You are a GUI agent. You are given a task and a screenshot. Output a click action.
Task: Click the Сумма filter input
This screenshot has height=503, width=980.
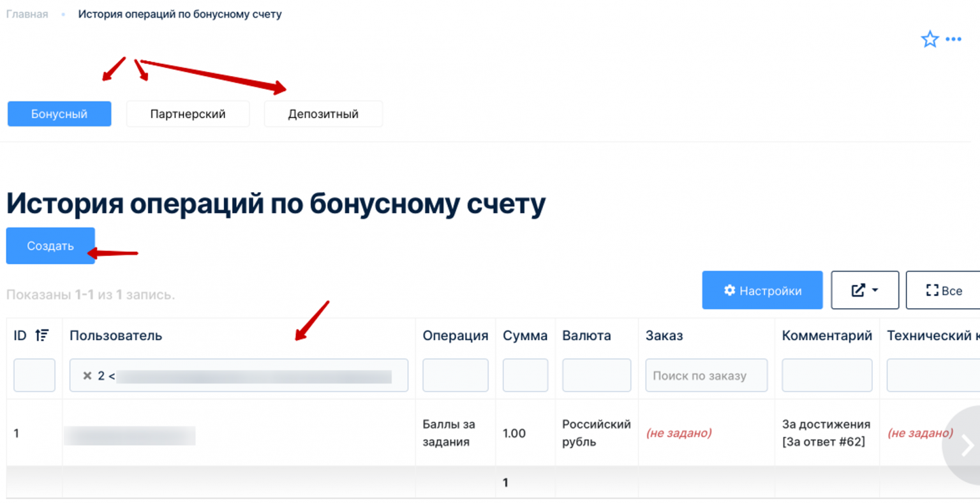[524, 375]
